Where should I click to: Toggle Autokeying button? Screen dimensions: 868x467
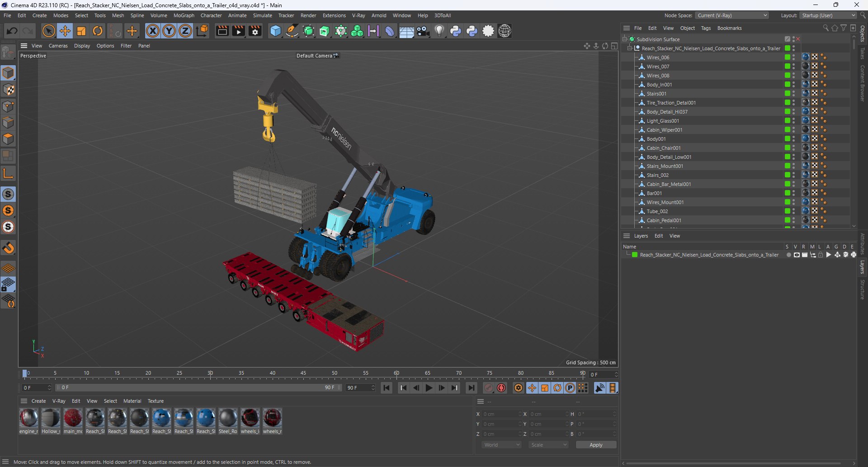pyautogui.click(x=501, y=388)
